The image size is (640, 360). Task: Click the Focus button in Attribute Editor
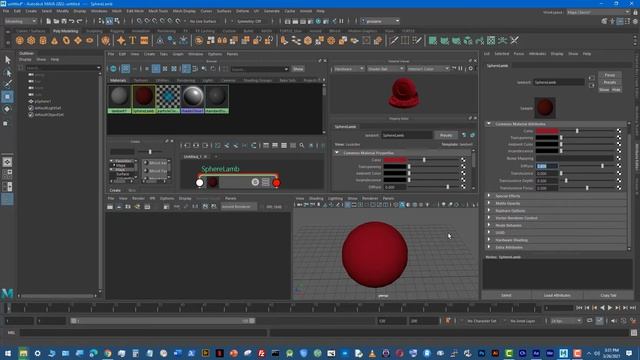click(x=610, y=75)
